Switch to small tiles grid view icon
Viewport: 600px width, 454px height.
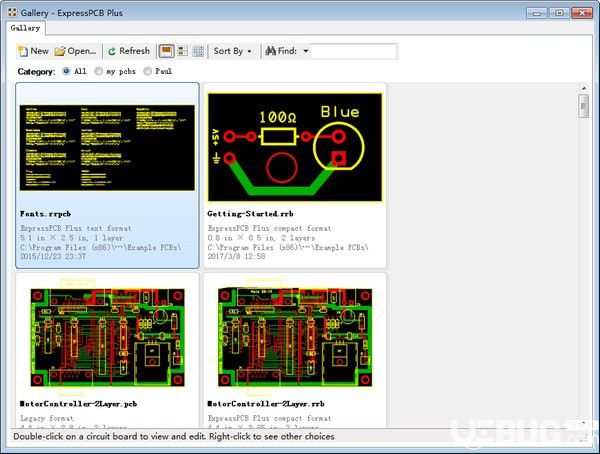tap(198, 51)
